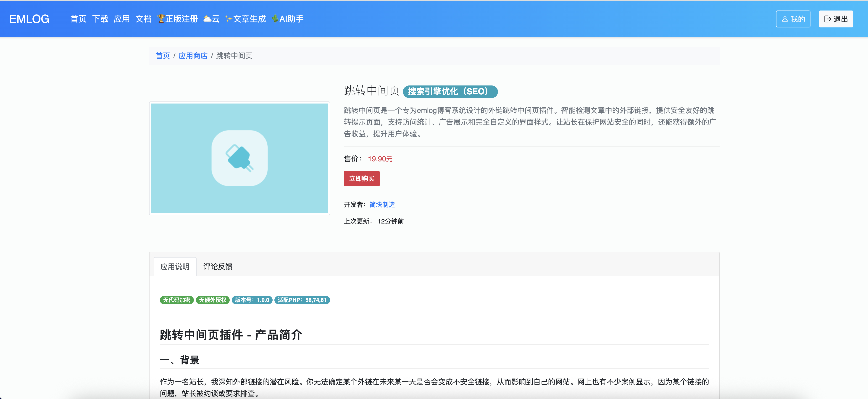The width and height of the screenshot is (868, 399).
Task: Click the 退出 logout button
Action: click(836, 19)
